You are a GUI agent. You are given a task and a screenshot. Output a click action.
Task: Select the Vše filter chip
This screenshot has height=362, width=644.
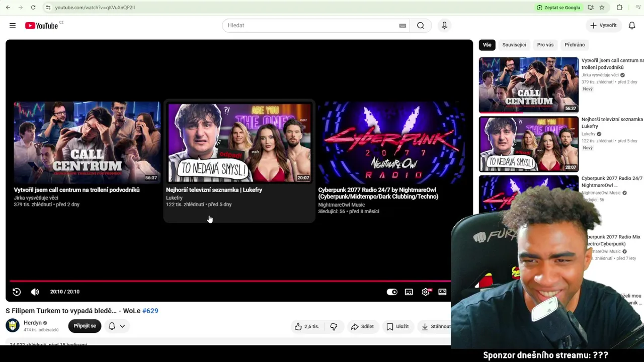487,45
